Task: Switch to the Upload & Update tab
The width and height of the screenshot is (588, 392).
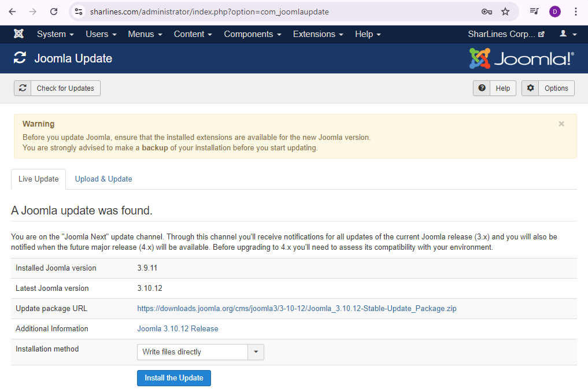Action: (103, 179)
